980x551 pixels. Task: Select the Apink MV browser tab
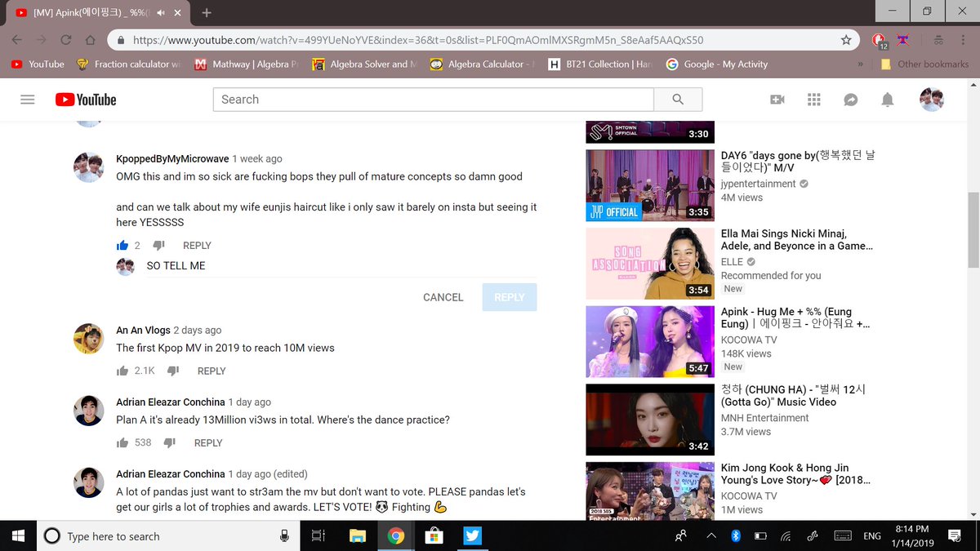98,13
